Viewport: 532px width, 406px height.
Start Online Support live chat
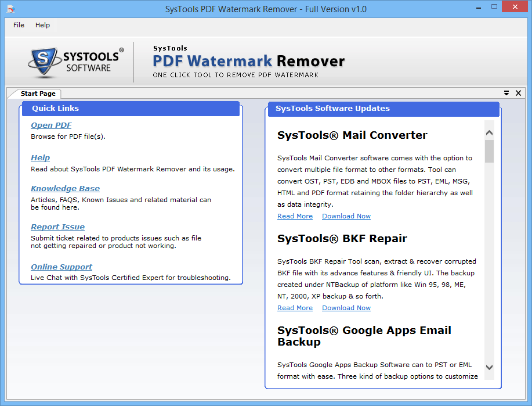coord(61,267)
